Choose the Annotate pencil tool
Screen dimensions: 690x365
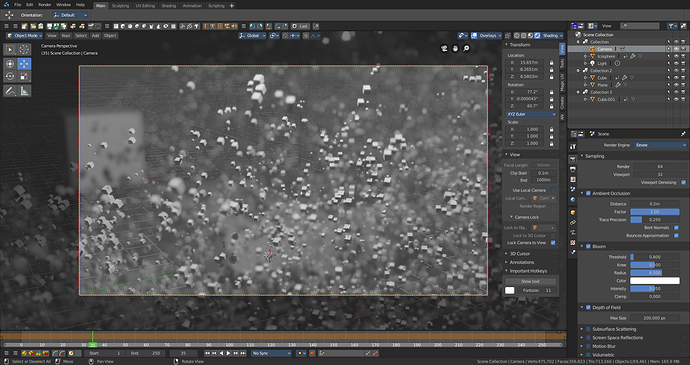click(x=10, y=91)
